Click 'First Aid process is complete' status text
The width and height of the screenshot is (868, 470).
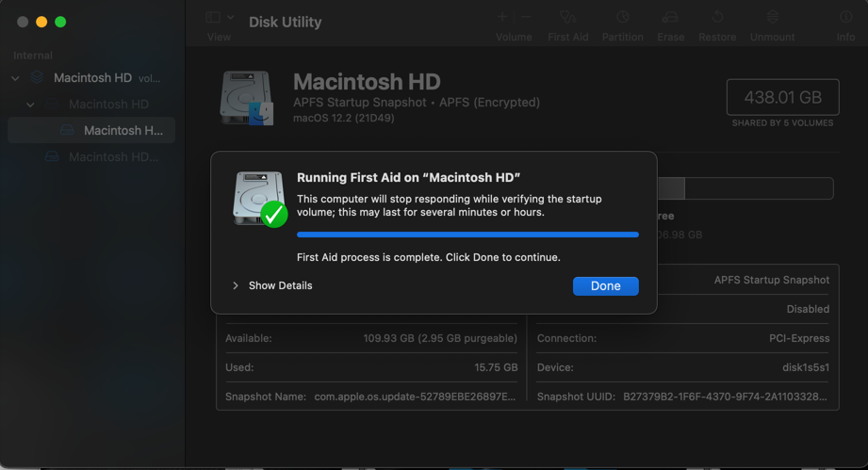pyautogui.click(x=429, y=257)
